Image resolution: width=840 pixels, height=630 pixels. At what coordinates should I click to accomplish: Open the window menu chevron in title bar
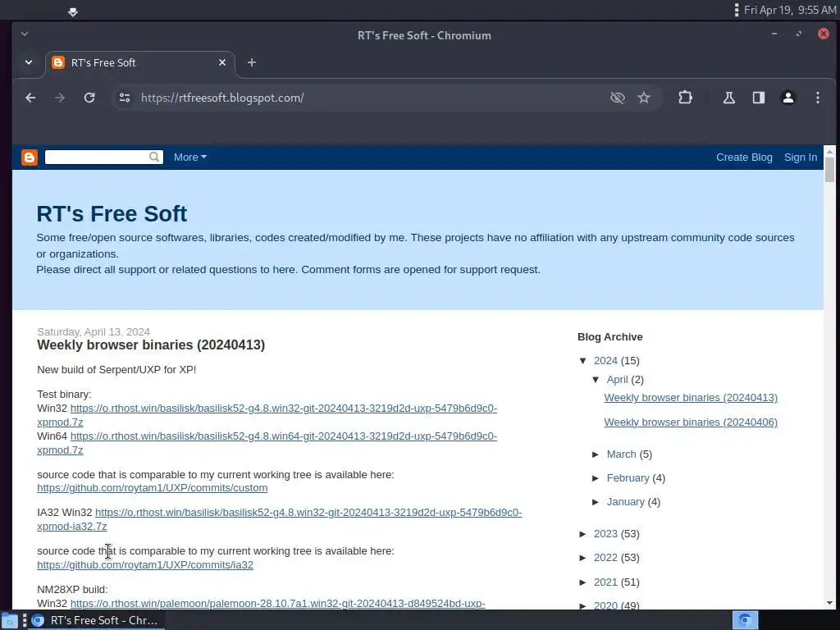[x=25, y=34]
